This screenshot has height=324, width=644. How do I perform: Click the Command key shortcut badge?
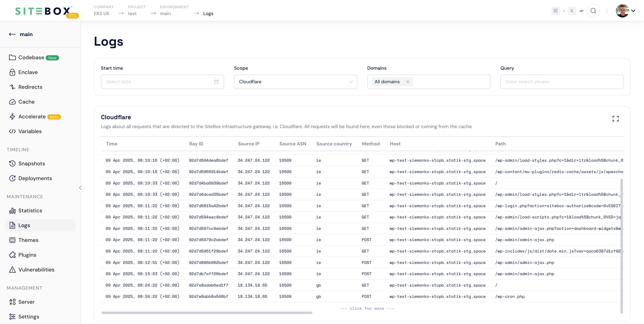555,11
